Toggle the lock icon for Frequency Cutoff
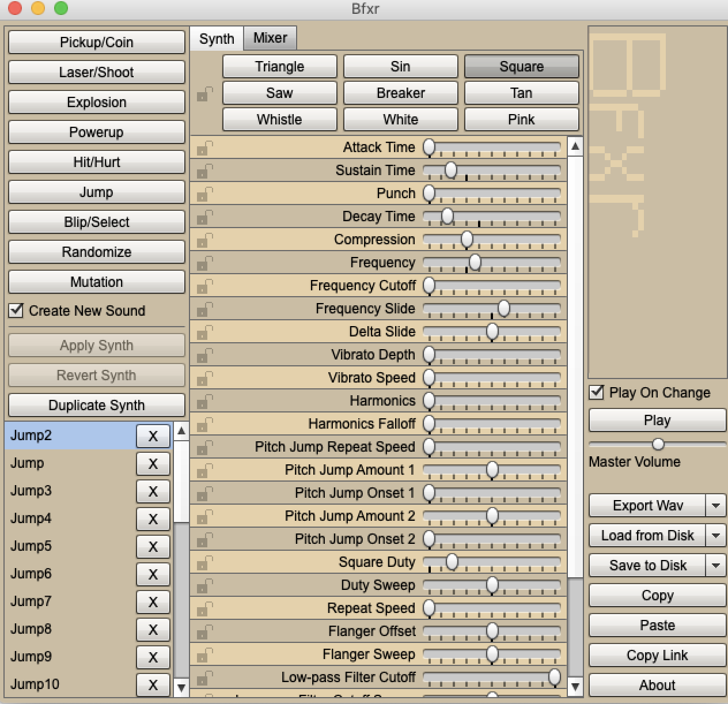This screenshot has width=728, height=704. [204, 286]
